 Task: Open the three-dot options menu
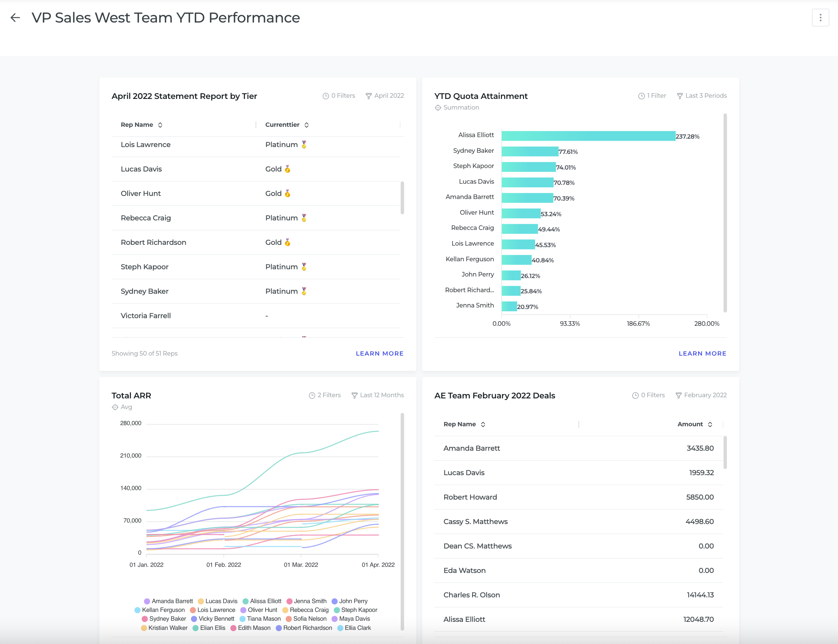click(820, 18)
